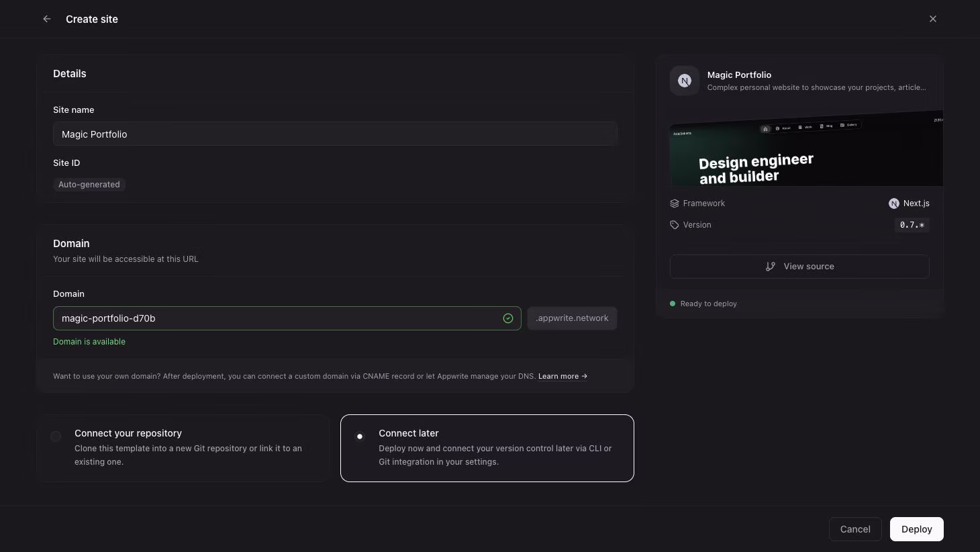Click the Magic Portfolio template logo icon
This screenshot has height=552, width=980.
click(685, 81)
